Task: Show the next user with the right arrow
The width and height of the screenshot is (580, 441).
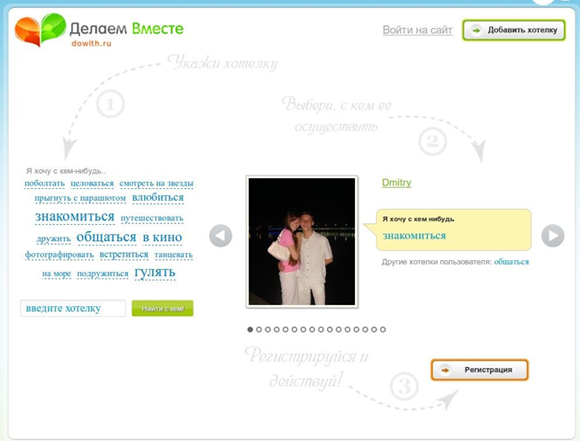Action: pos(553,236)
